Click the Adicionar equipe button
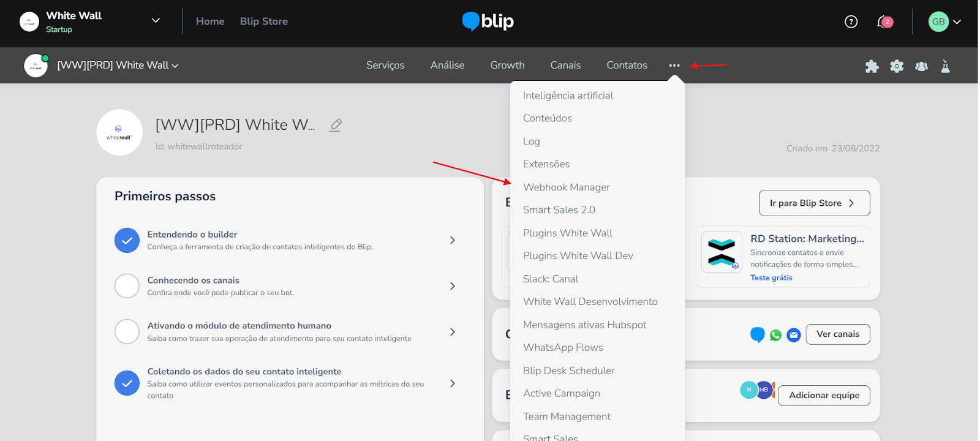980x441 pixels. tap(824, 396)
